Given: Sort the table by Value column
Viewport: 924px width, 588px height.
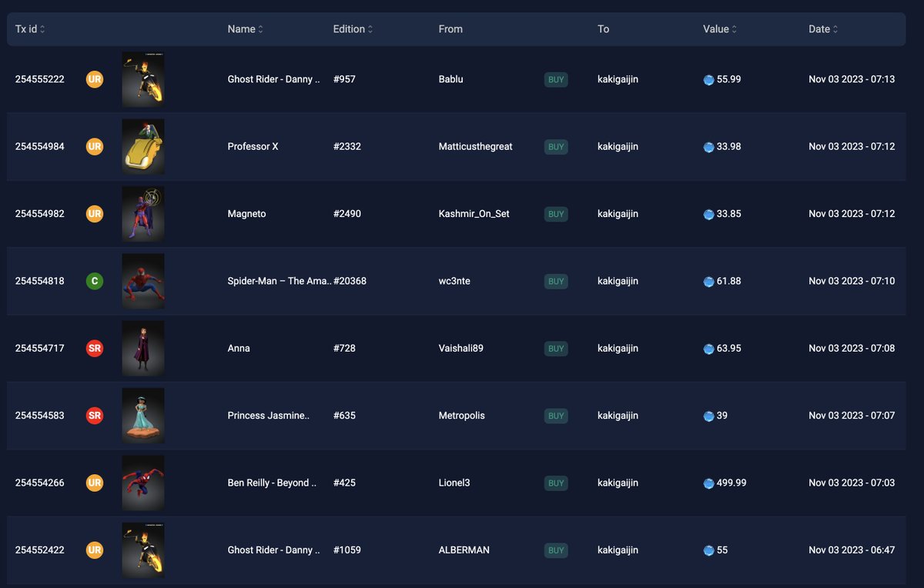Looking at the screenshot, I should point(720,29).
